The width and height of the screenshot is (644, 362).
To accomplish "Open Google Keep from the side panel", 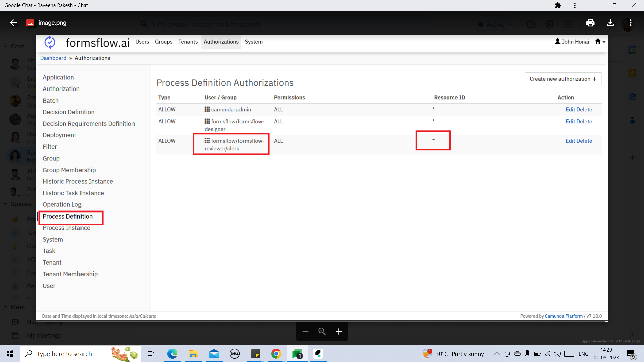I will click(632, 73).
